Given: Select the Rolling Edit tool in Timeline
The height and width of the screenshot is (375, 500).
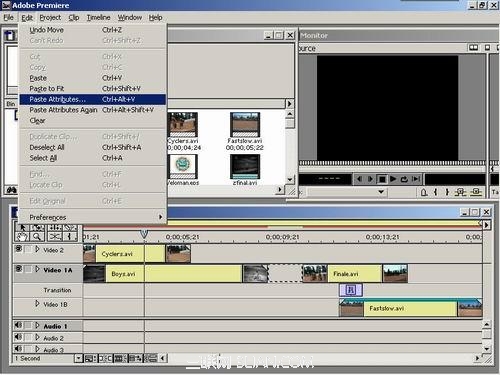Looking at the screenshot, I should tap(55, 228).
